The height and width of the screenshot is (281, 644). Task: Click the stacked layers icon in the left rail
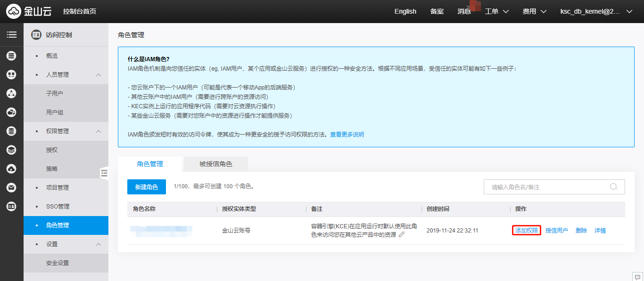11,150
